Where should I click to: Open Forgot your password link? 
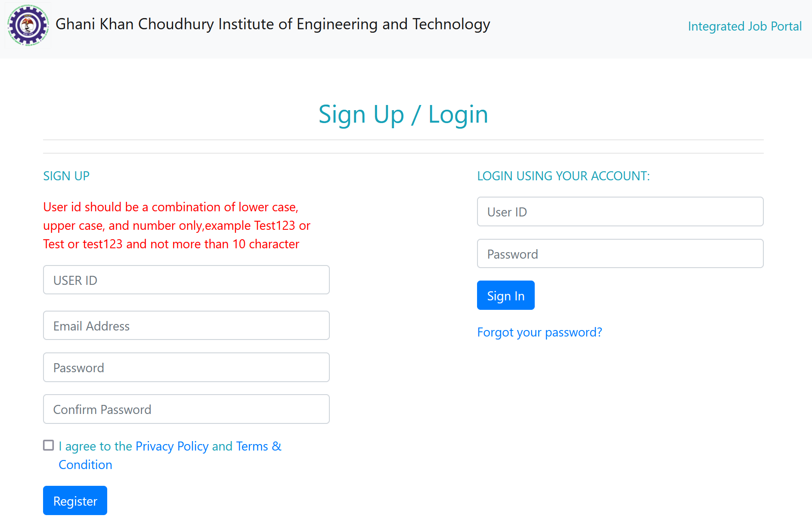pos(539,332)
